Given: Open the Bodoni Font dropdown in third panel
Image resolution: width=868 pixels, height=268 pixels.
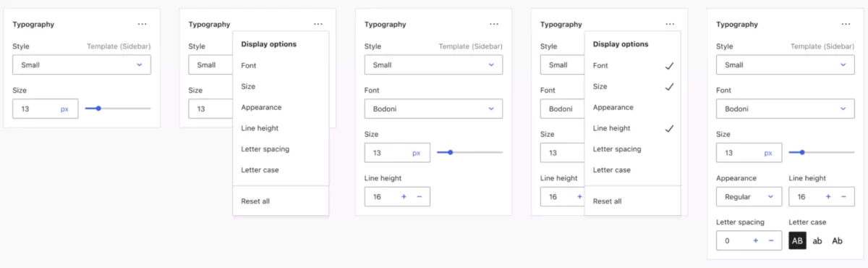Looking at the screenshot, I should click(x=433, y=109).
